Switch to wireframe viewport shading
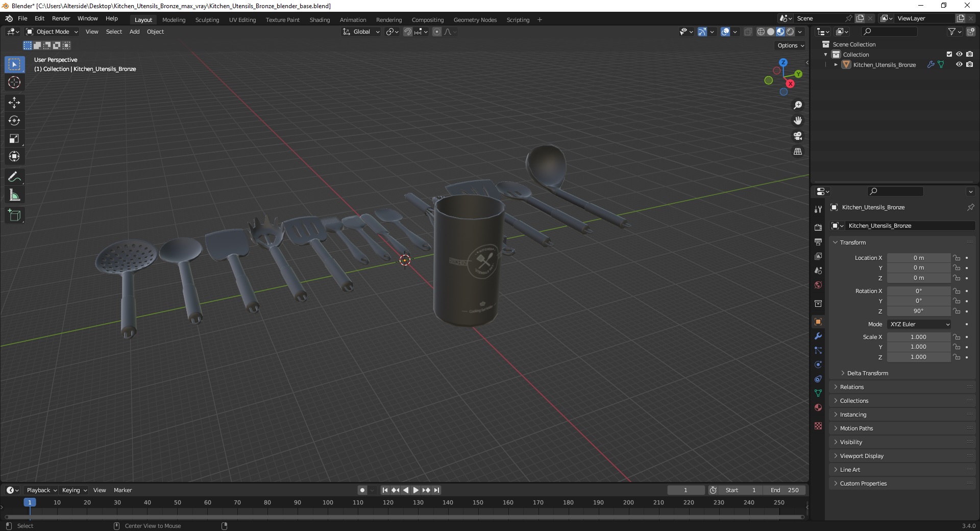Viewport: 980px width, 531px height. (761, 32)
